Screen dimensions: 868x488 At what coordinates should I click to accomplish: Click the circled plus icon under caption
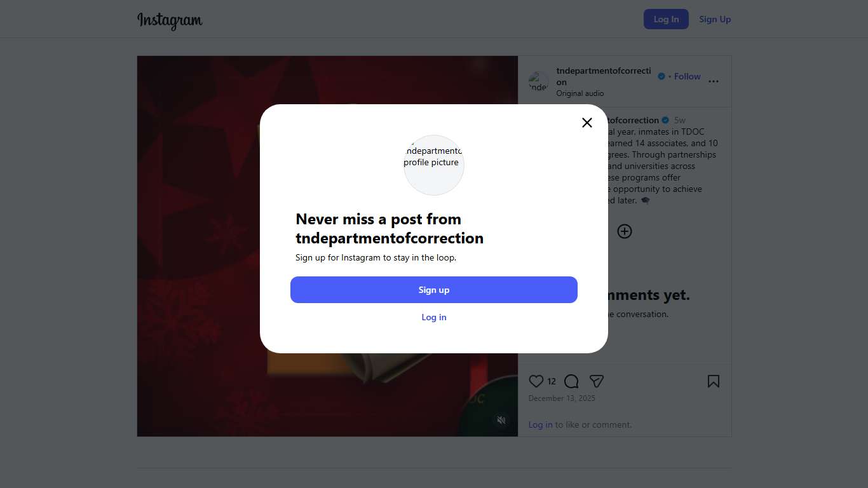pyautogui.click(x=625, y=231)
